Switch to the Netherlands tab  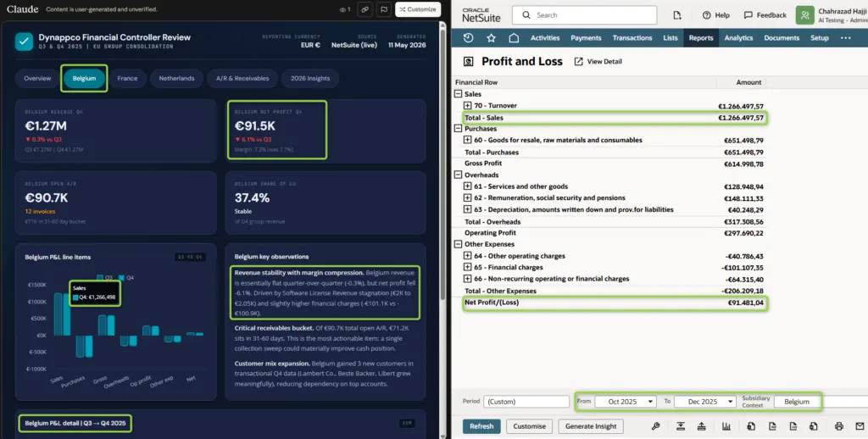tap(176, 79)
